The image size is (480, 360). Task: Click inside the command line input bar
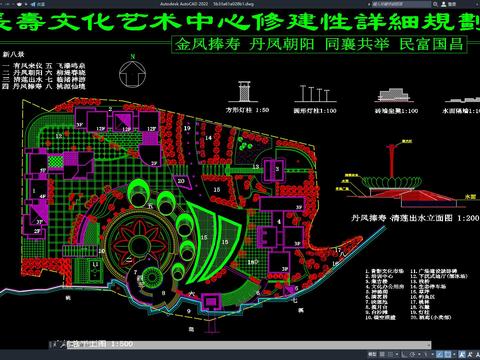(x=247, y=344)
